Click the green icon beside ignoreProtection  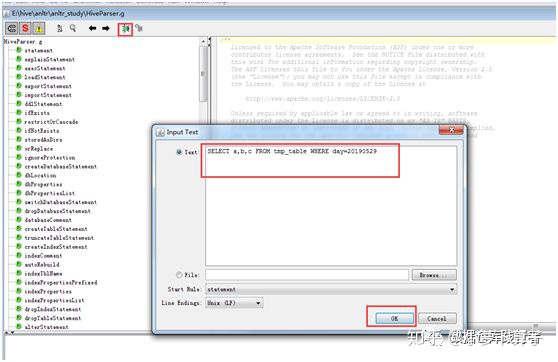pyautogui.click(x=19, y=157)
